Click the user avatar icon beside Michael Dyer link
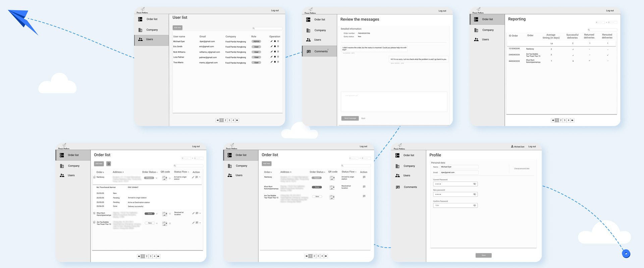Screen dimensions: 644x268 pos(512,146)
